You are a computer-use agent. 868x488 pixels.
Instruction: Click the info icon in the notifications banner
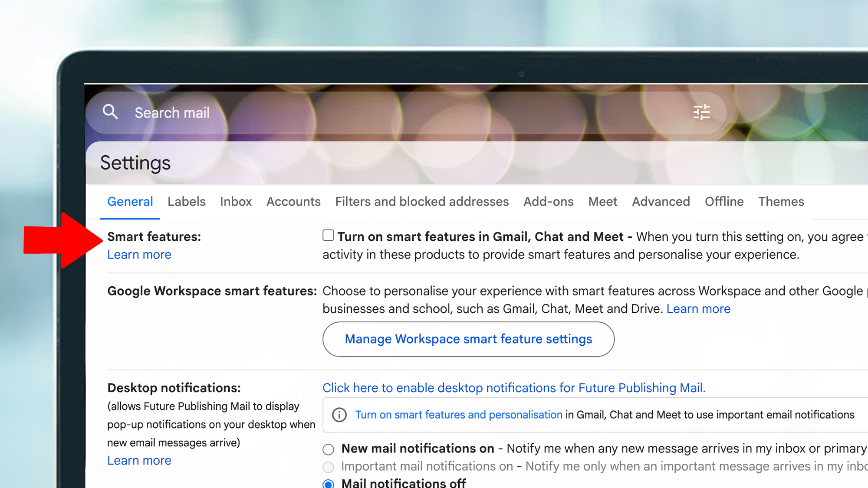tap(339, 415)
